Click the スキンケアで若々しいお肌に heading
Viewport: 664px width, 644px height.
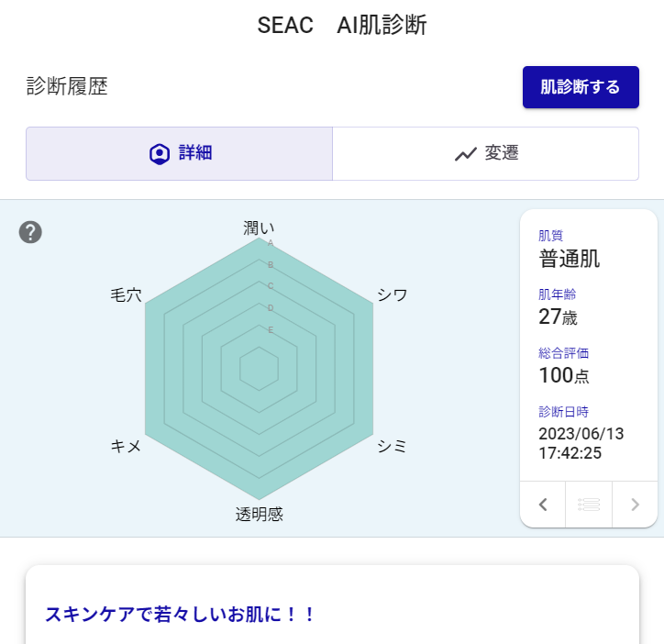[180, 614]
